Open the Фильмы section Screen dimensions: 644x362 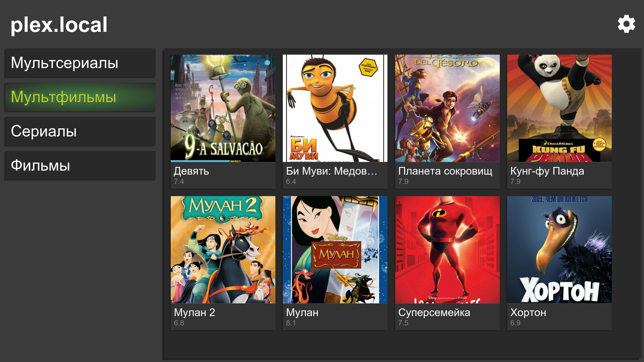80,166
